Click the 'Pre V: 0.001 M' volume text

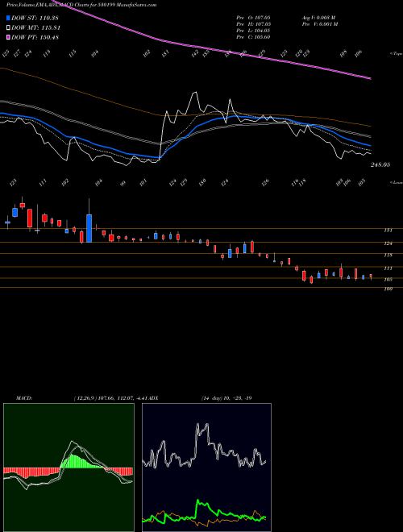tap(319, 24)
